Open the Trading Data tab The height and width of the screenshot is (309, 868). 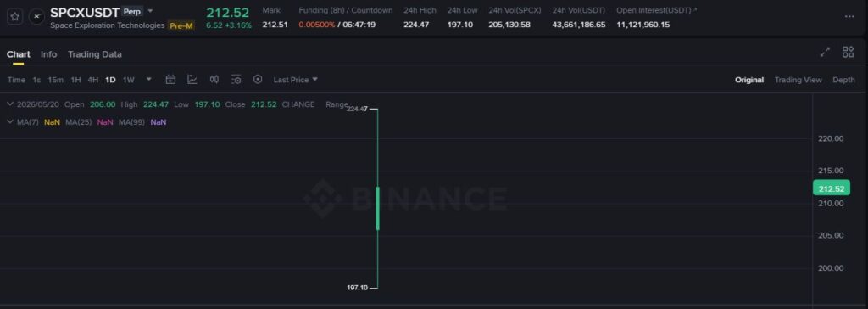click(x=95, y=54)
